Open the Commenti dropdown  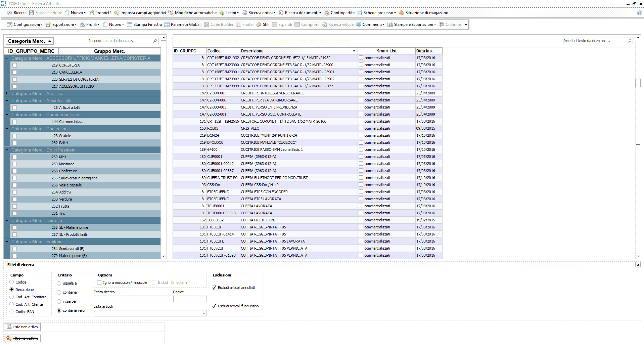(370, 25)
